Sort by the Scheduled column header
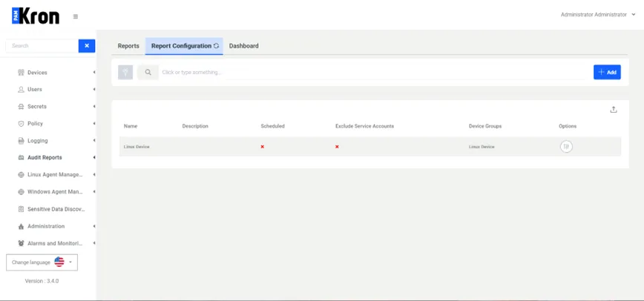The width and height of the screenshot is (644, 301). [273, 126]
